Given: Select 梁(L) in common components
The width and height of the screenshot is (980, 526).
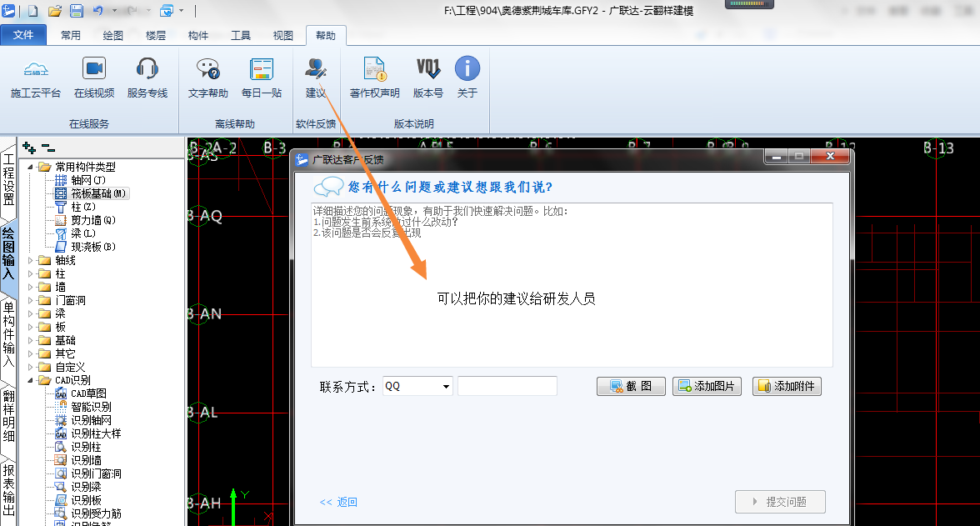Looking at the screenshot, I should pos(82,233).
